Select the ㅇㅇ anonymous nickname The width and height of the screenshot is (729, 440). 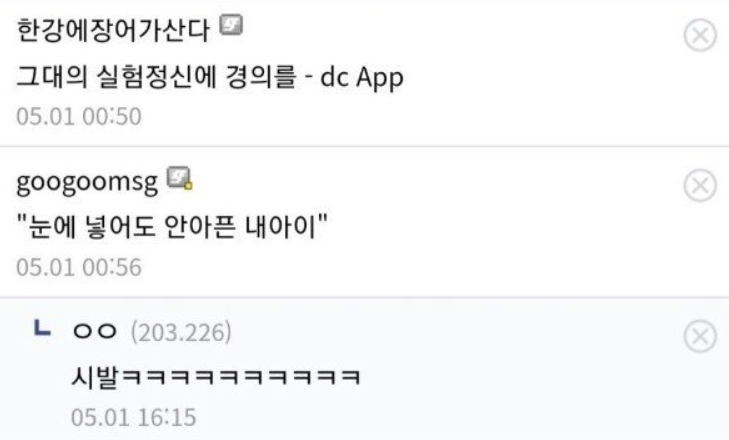coord(94,331)
